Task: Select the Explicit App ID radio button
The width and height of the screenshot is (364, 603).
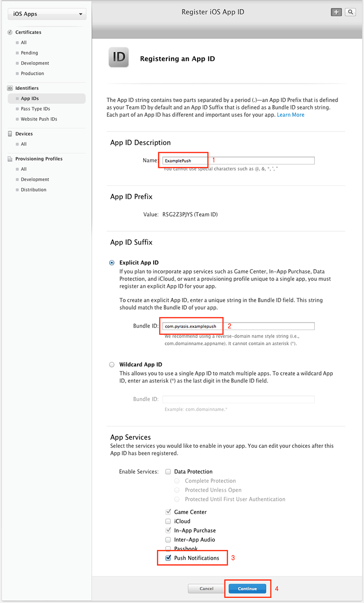Action: coord(112,262)
